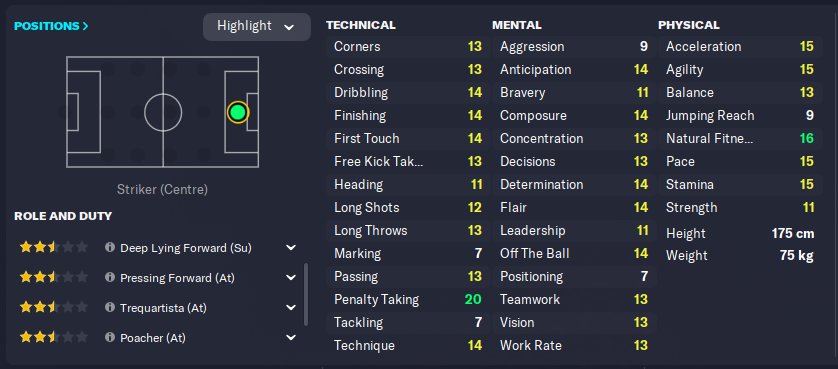
Task: Click the Finishing attribute row
Action: (407, 116)
